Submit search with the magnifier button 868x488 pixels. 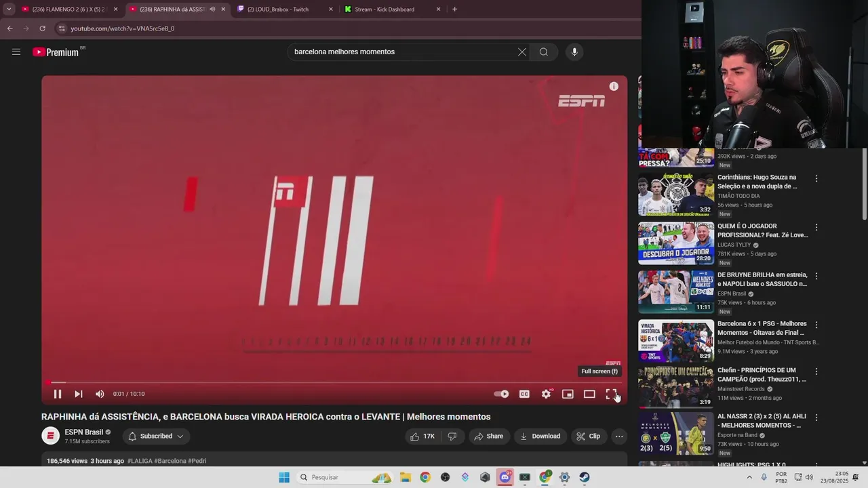point(544,52)
